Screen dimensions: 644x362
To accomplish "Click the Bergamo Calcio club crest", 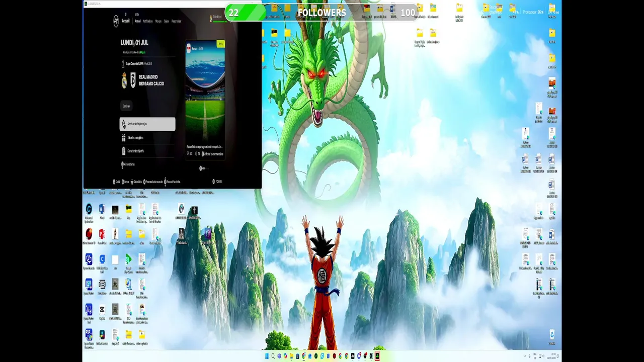I will pyautogui.click(x=133, y=80).
